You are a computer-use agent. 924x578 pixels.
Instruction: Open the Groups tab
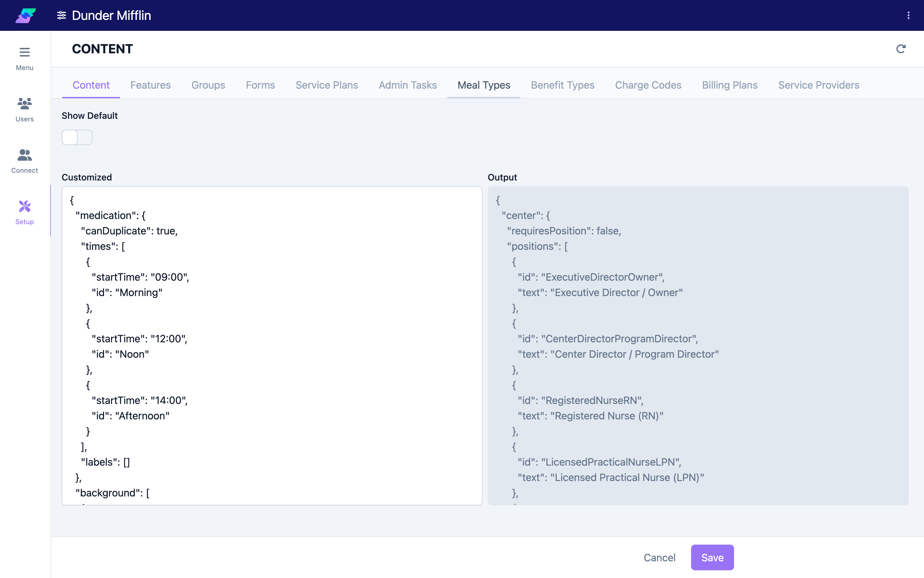208,85
